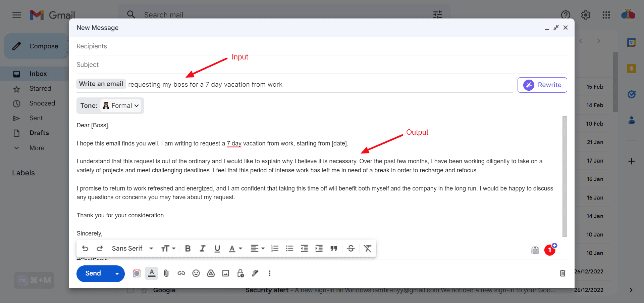Click the Subject input field
This screenshot has height=303, width=644.
point(321,65)
